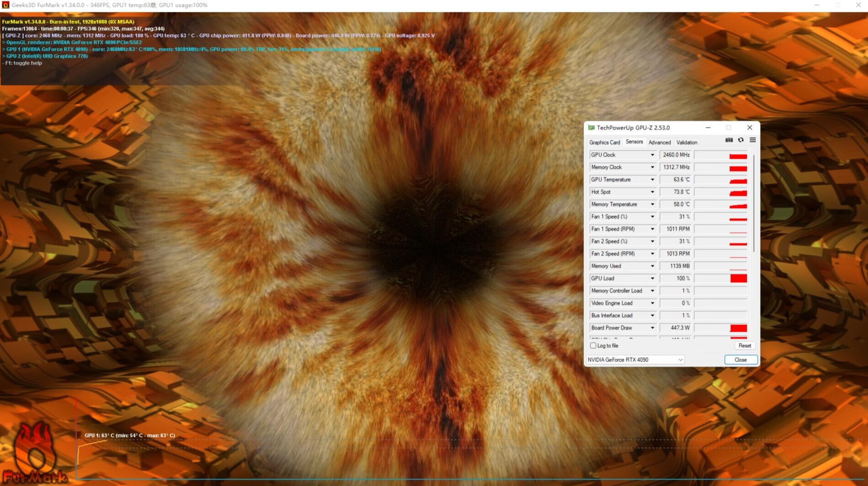Open the Hot Spot sensor dropdown
Image resolution: width=868 pixels, height=486 pixels.
coord(652,192)
